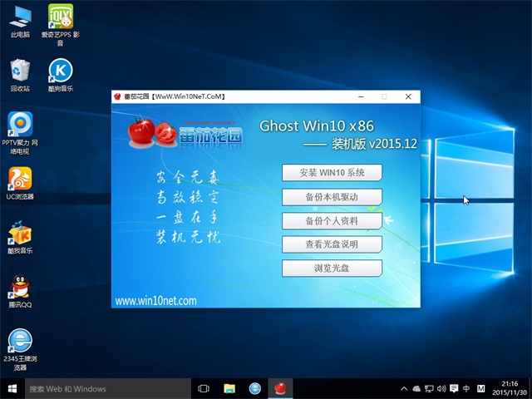Click the 备份本机驱动 button
The image size is (532, 399).
click(x=332, y=197)
